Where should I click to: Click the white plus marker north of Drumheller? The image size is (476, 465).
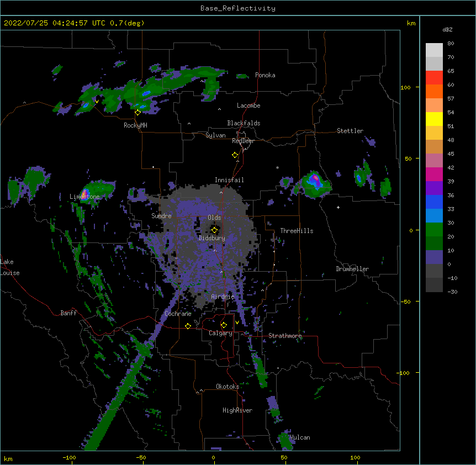pos(338,207)
